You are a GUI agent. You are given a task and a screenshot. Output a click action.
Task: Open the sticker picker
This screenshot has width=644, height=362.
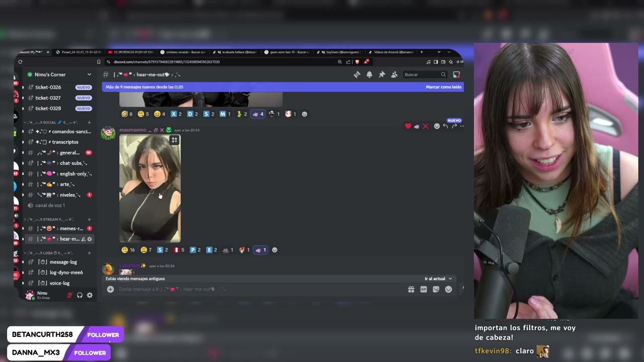click(436, 289)
